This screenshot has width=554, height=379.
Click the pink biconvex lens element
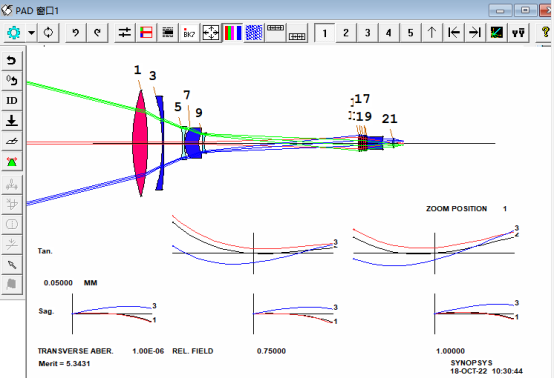(x=140, y=143)
